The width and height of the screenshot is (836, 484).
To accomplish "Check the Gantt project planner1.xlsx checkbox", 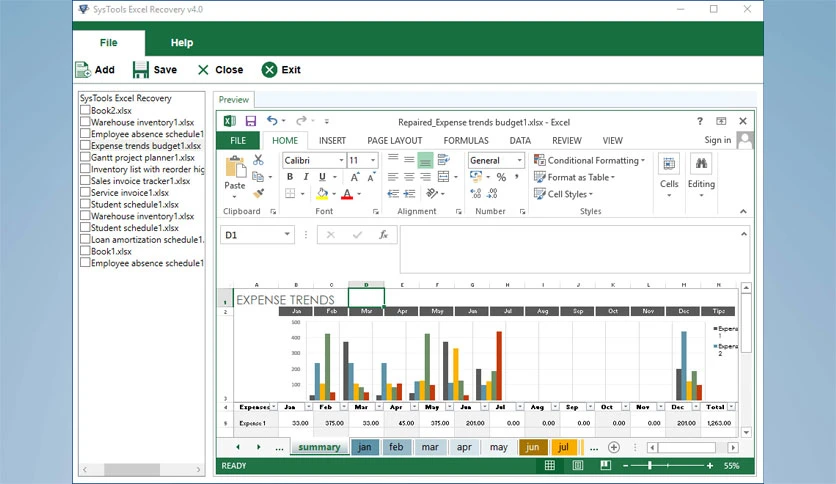I will click(x=85, y=157).
